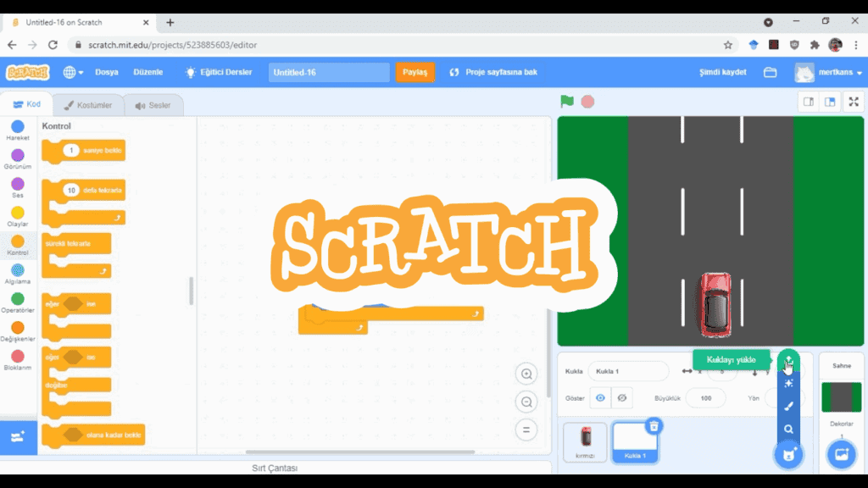Edit the project title Untitled-16
Screen dimensions: 868x488
pyautogui.click(x=329, y=73)
